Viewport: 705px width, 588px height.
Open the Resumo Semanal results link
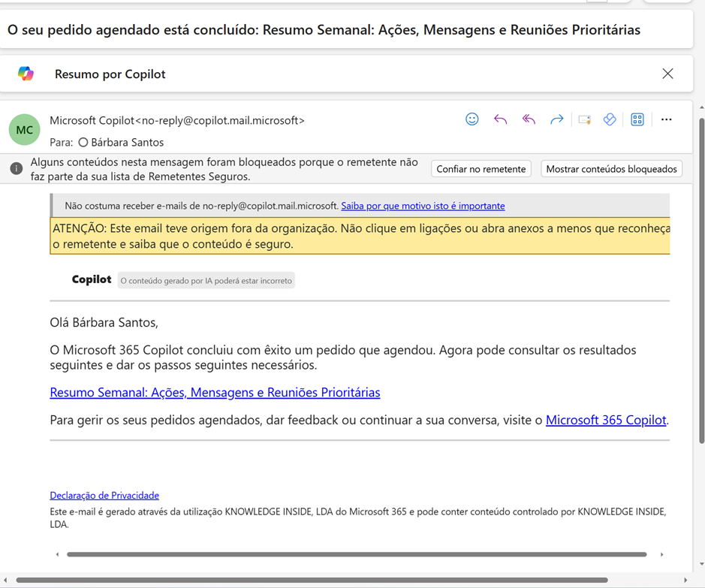click(x=215, y=393)
